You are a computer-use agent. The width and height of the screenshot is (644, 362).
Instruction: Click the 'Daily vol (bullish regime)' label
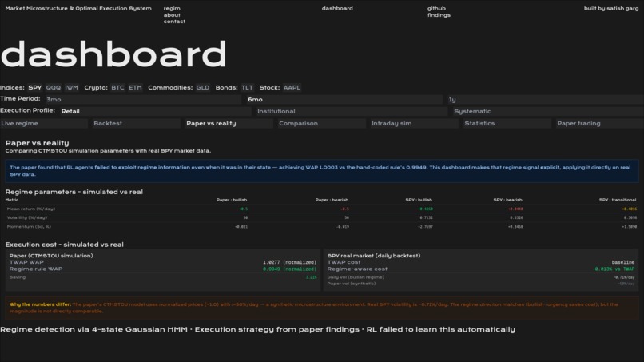click(356, 277)
